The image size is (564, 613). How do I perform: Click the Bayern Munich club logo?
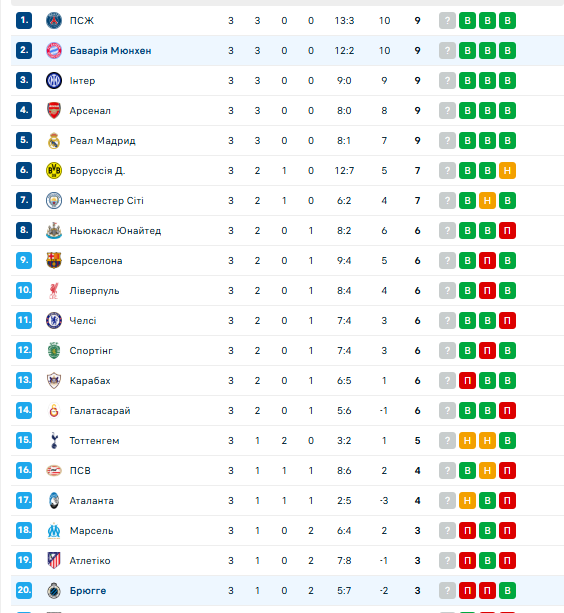pos(54,50)
